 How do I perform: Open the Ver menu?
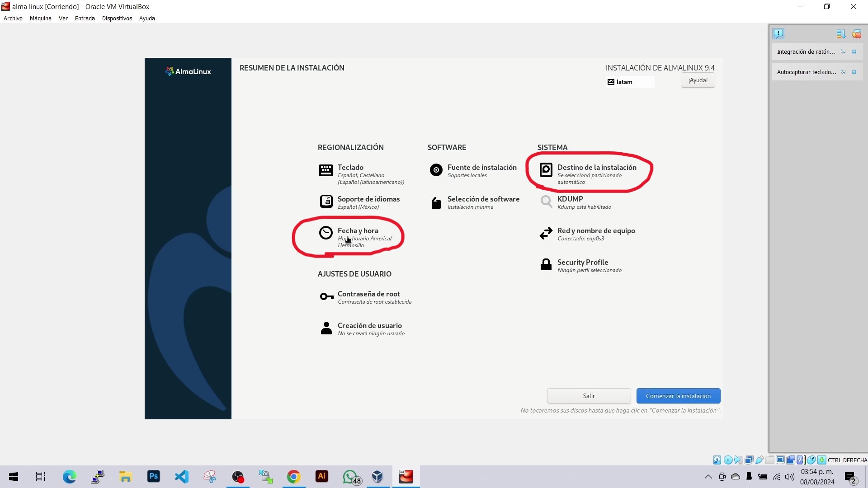(x=63, y=19)
